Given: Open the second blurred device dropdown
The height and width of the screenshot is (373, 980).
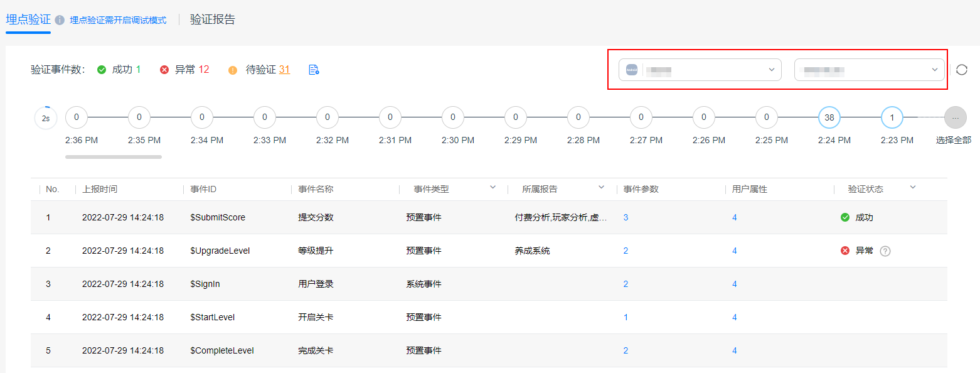Looking at the screenshot, I should [870, 70].
